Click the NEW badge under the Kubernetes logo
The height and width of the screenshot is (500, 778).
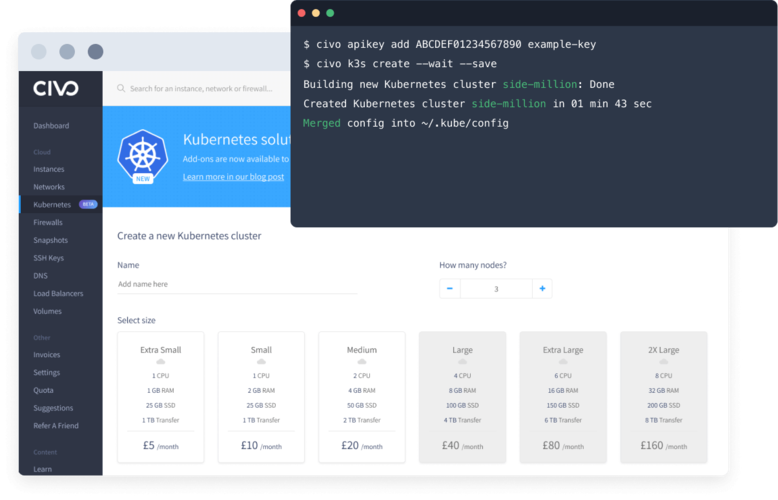[143, 179]
